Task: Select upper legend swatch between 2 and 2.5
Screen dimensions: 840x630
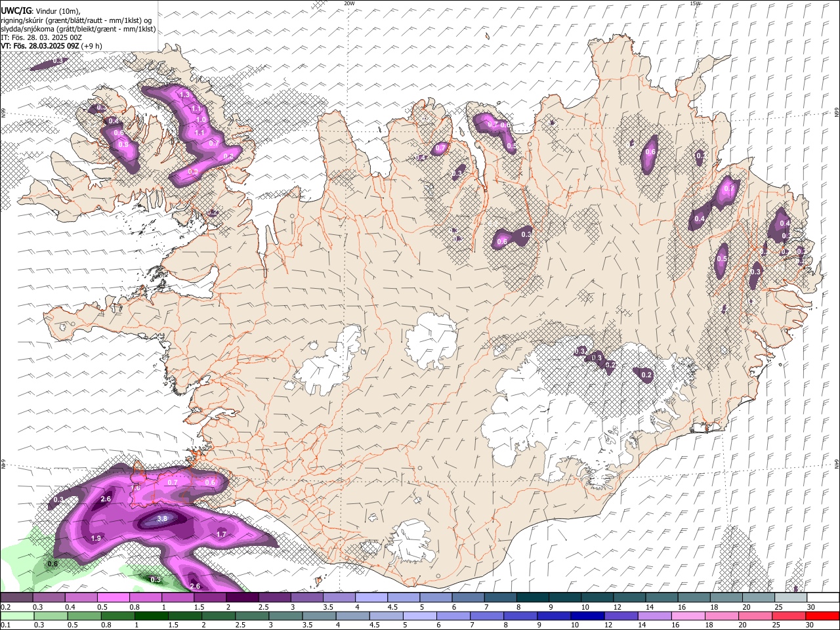Action: (242, 598)
